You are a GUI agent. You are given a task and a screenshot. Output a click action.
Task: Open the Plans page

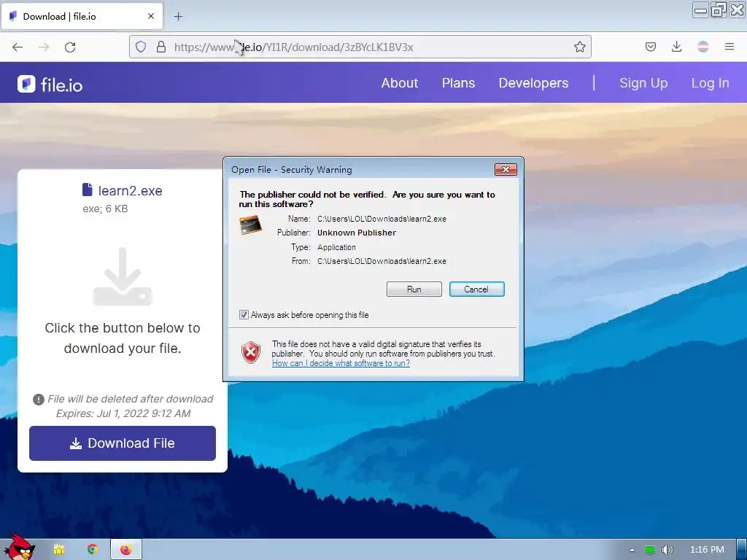[x=458, y=83]
